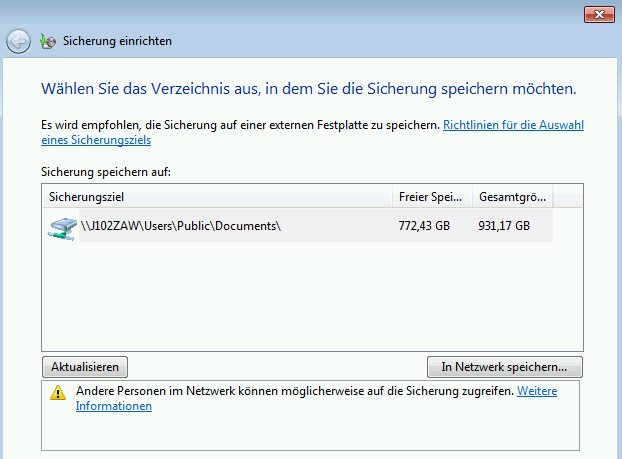Image resolution: width=622 pixels, height=459 pixels.
Task: Open the Weitere Informationen link
Action: pyautogui.click(x=536, y=391)
